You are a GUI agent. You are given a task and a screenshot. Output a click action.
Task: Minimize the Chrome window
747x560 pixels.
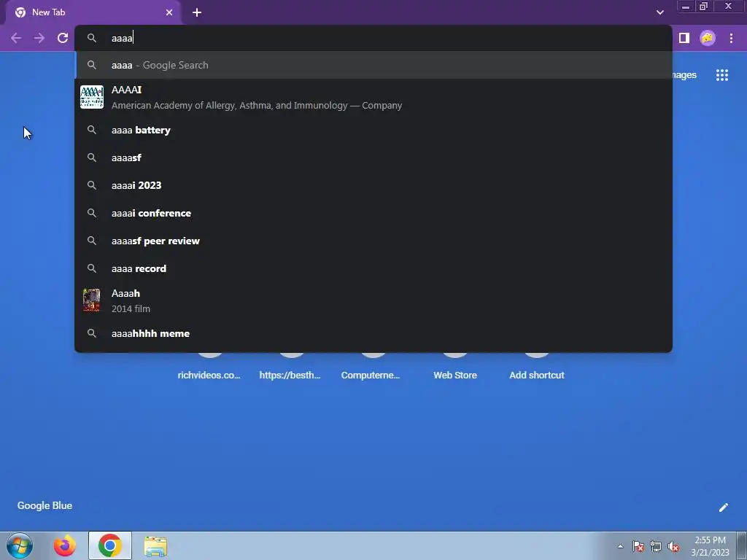tap(686, 7)
